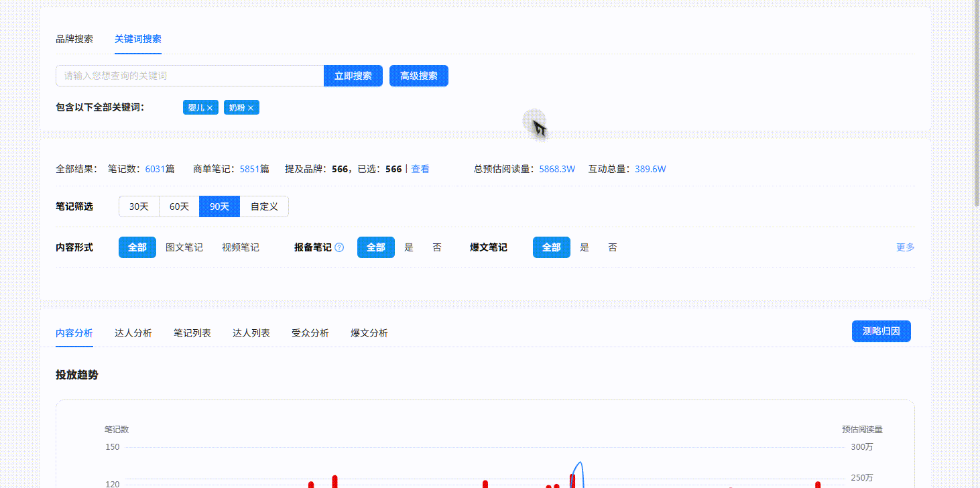Select the 30天 time filter

tap(139, 206)
